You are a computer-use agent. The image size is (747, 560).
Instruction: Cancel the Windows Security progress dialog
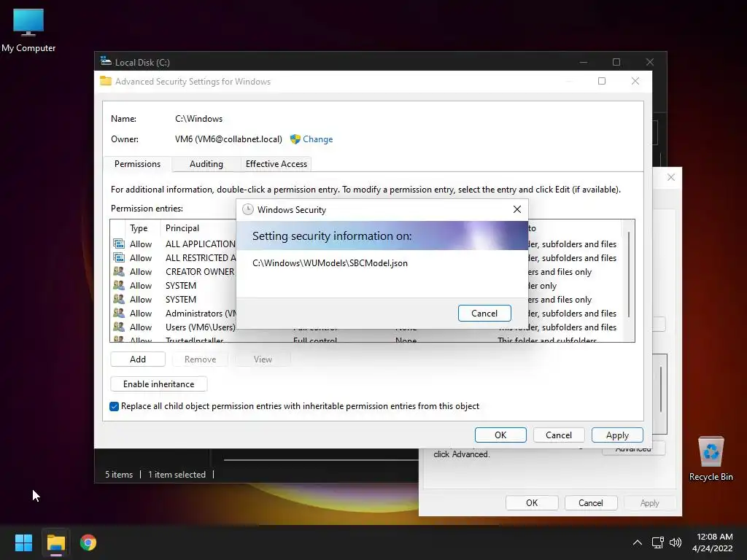click(x=484, y=314)
